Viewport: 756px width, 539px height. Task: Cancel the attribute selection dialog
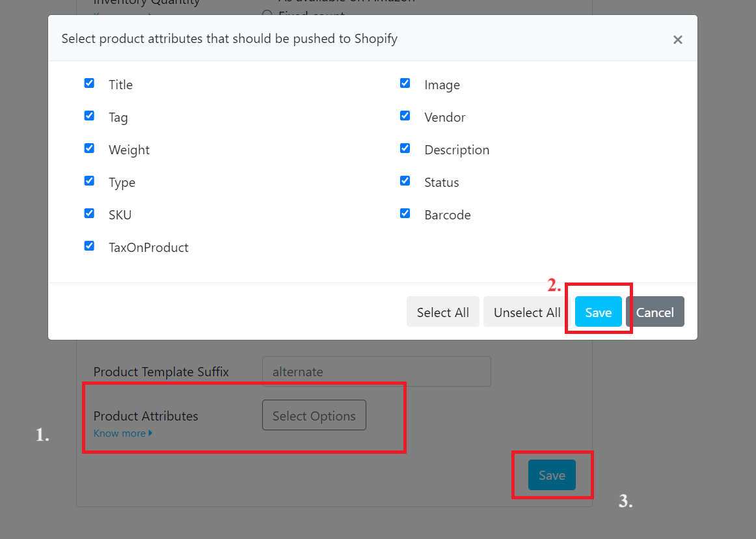[x=655, y=312]
